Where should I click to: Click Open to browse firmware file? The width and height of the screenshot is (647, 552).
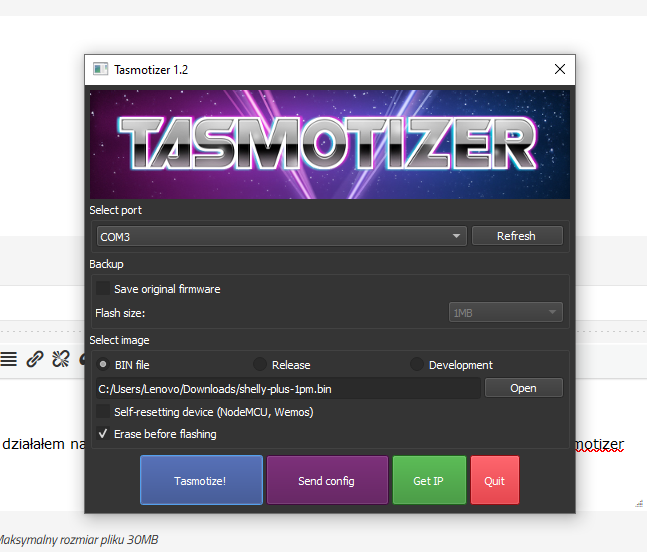click(524, 388)
